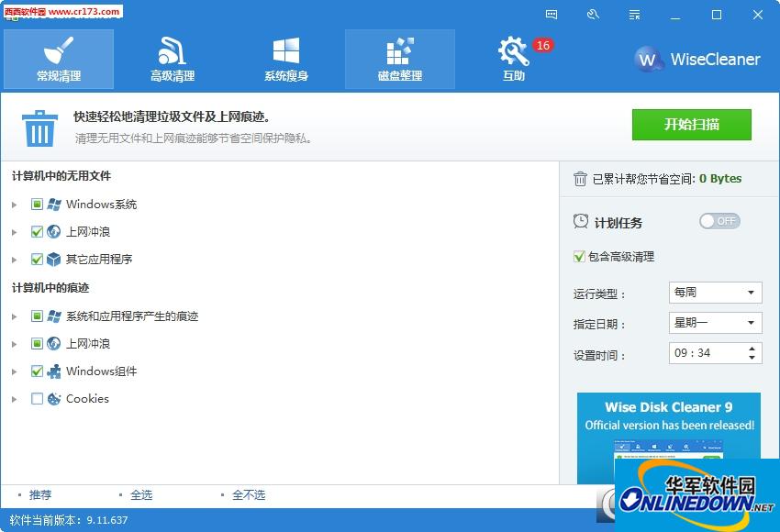Open the 运行类型 dropdown showing 每周

click(x=716, y=293)
